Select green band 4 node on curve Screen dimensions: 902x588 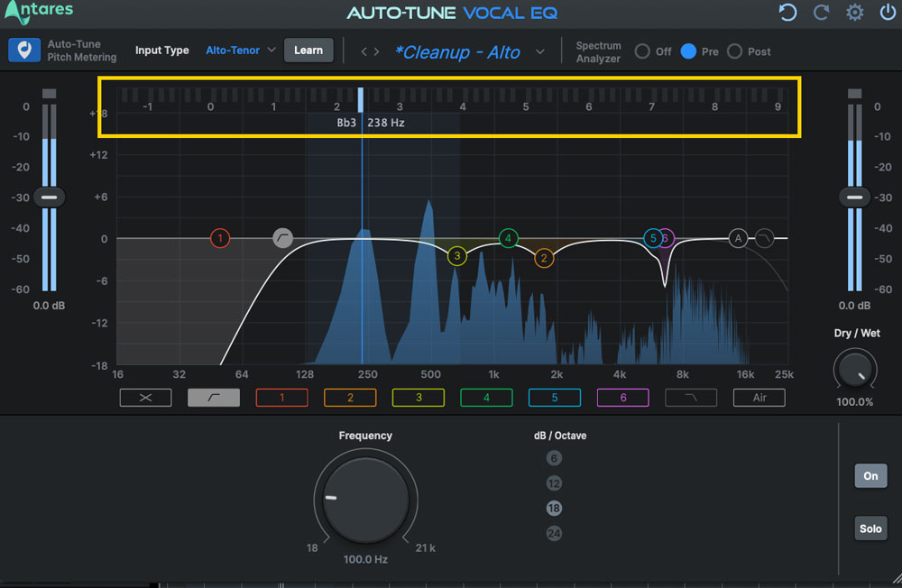pos(508,237)
